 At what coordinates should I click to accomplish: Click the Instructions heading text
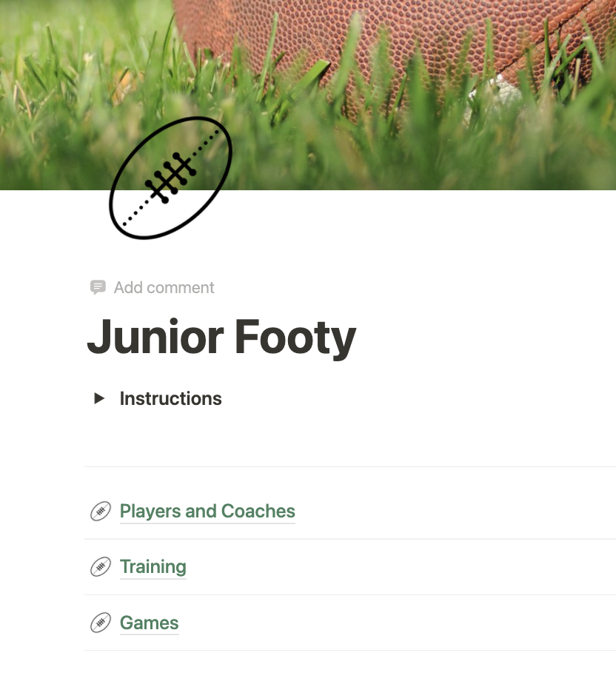click(170, 398)
